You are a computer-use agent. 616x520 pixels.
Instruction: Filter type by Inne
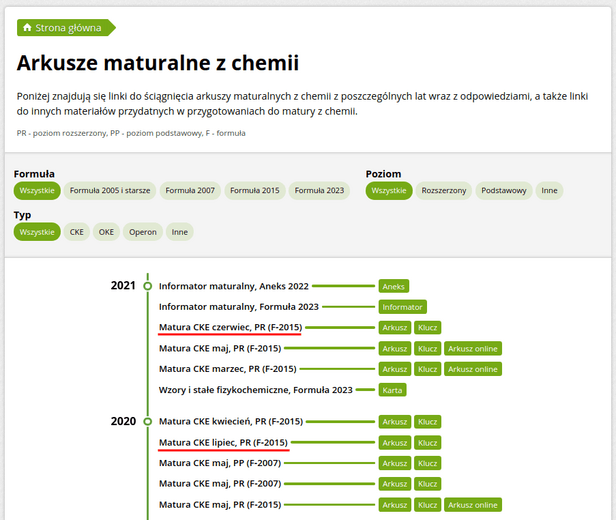pyautogui.click(x=180, y=232)
